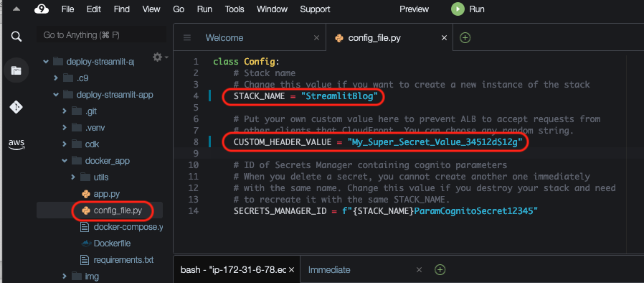Expand the cdk folder
The width and height of the screenshot is (644, 283).
coord(64,144)
